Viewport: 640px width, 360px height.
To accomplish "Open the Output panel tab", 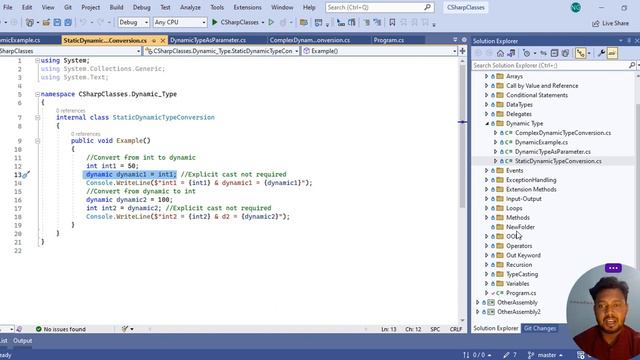I will coord(22,340).
